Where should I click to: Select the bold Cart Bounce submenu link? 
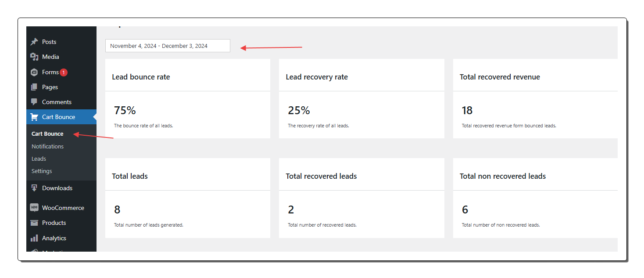click(47, 134)
